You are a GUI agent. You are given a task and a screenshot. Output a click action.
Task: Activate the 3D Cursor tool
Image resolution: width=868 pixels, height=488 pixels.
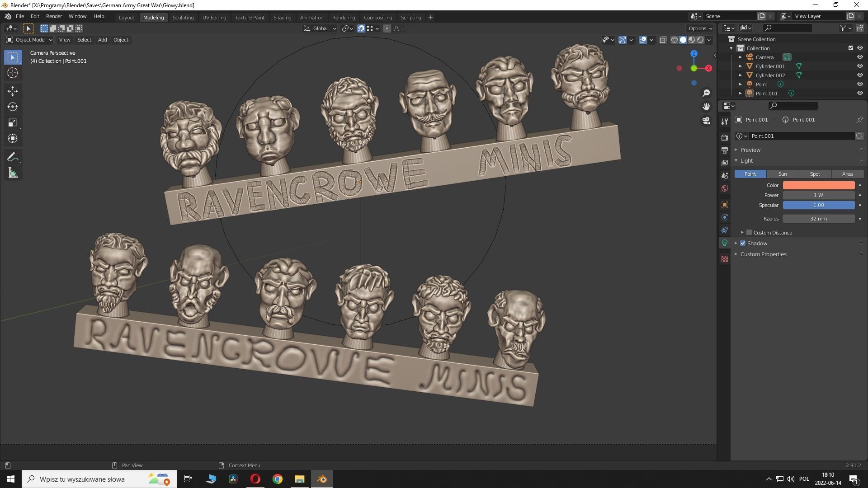pos(13,73)
